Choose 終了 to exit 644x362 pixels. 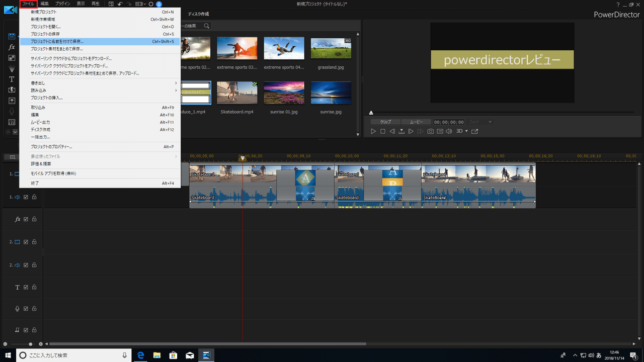[100, 184]
